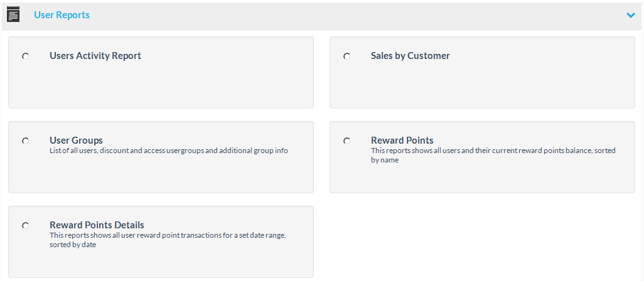The height and width of the screenshot is (281, 644).
Task: Click the Reward Points Details description text
Action: pyautogui.click(x=168, y=236)
